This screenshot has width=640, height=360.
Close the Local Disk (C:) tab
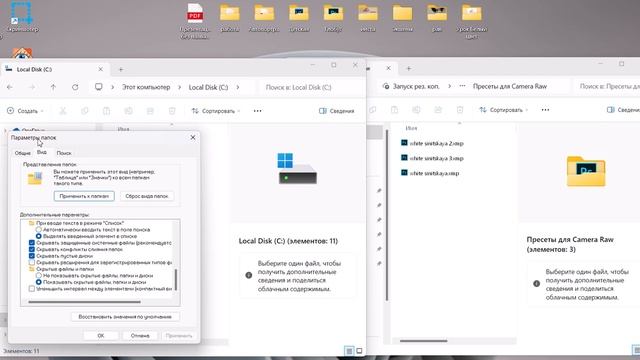[100, 69]
